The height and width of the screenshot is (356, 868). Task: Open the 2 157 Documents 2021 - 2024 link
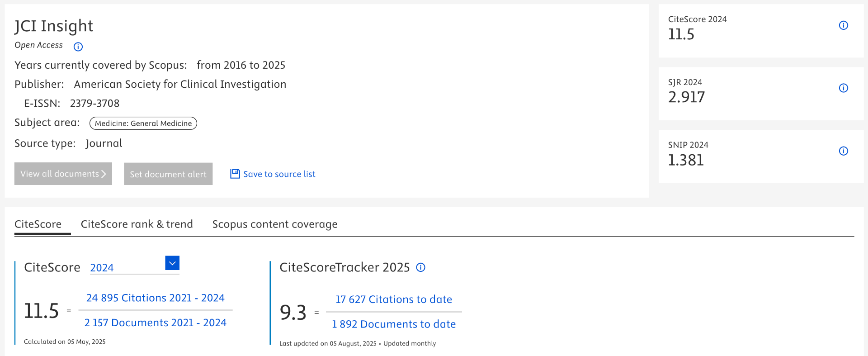pos(156,323)
